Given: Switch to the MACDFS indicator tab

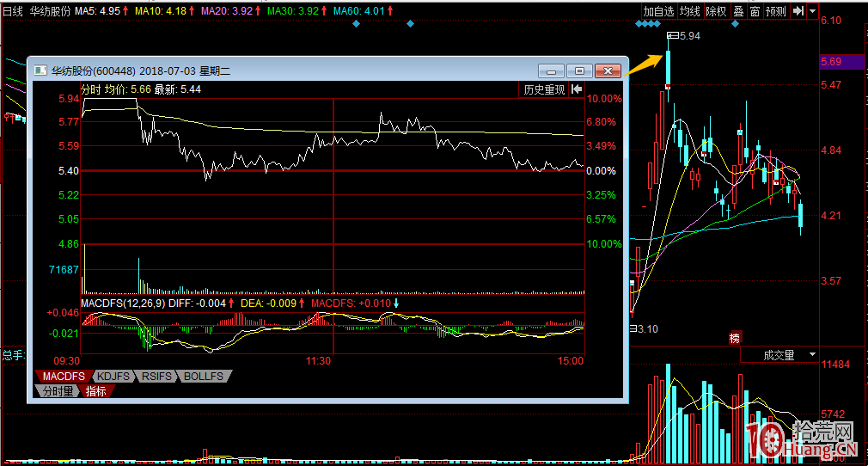Looking at the screenshot, I should tap(64, 377).
